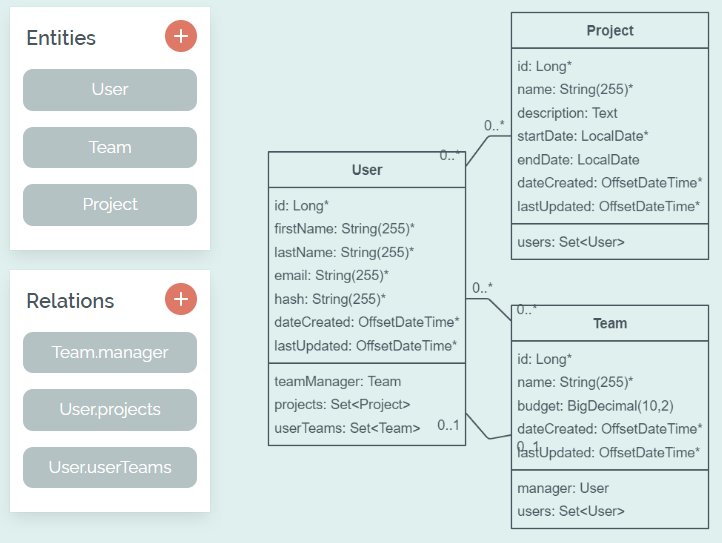Select 'dateCreated: OffsetDateTime*' in User box
This screenshot has height=543, width=722.
[367, 322]
